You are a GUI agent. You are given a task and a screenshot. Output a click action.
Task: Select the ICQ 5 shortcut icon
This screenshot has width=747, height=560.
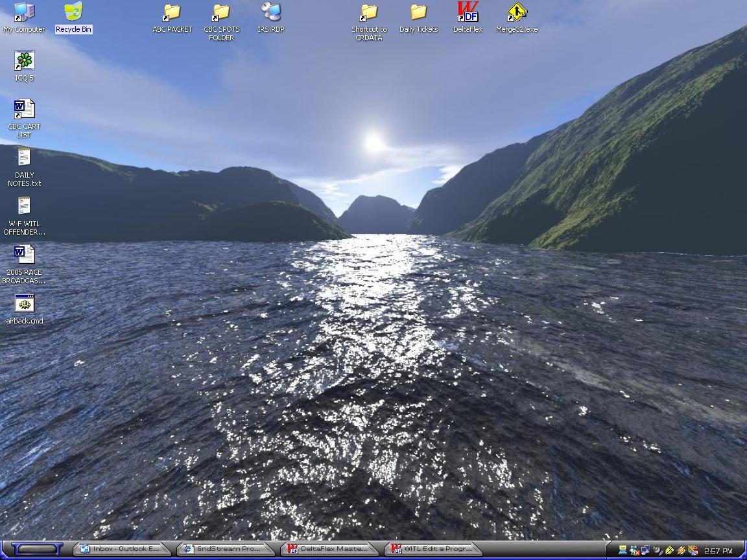[24, 61]
